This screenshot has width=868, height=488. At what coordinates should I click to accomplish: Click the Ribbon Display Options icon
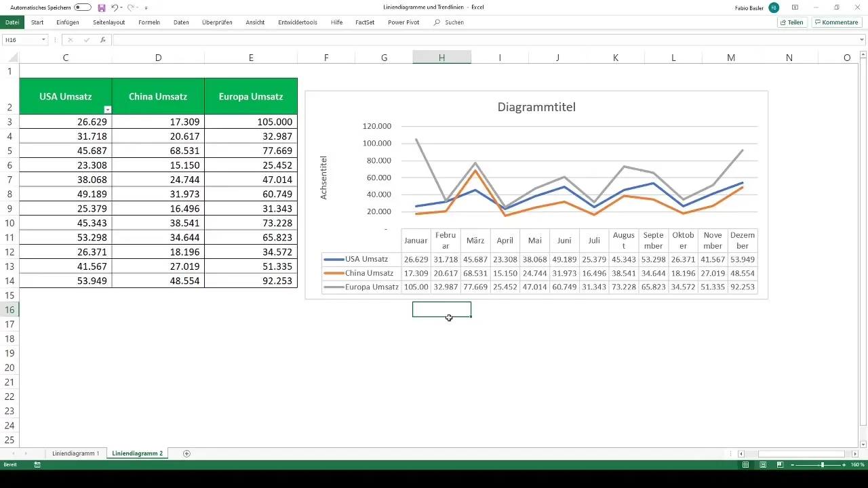795,7
